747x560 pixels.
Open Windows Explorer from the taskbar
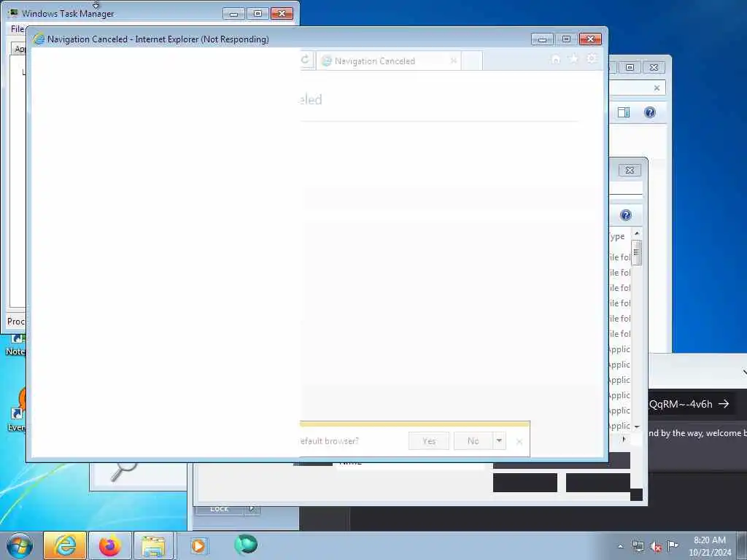click(153, 545)
